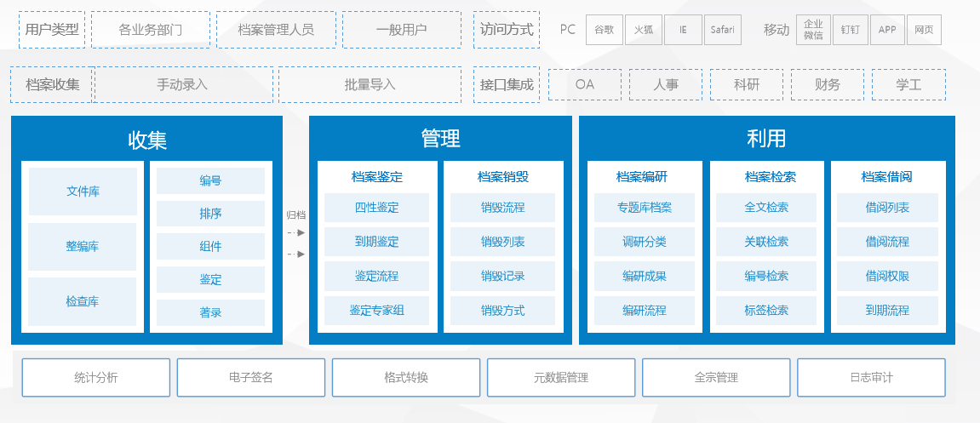Select the 财务 integration box
This screenshot has height=423, width=980.
click(x=828, y=85)
